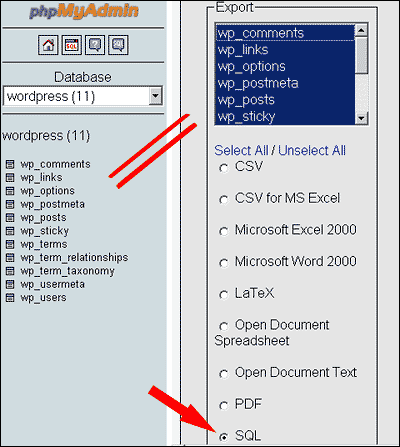The height and width of the screenshot is (447, 400).
Task: Choose Microsoft Word 2000 export
Action: (224, 263)
